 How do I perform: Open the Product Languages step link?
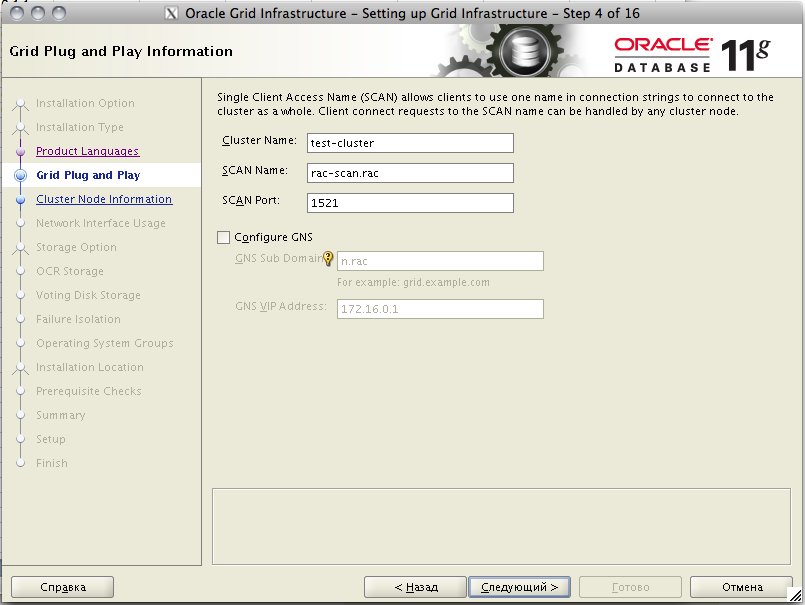click(87, 152)
